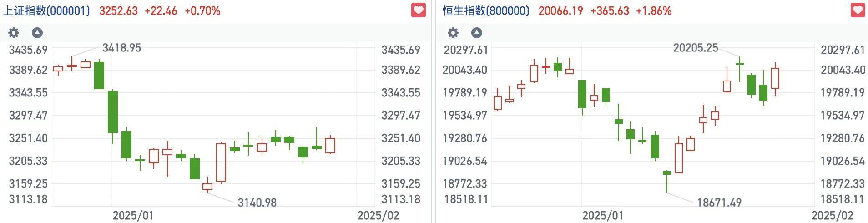Open settings gear on Hang Seng chart
Screen dimensions: 868x223
(453, 33)
